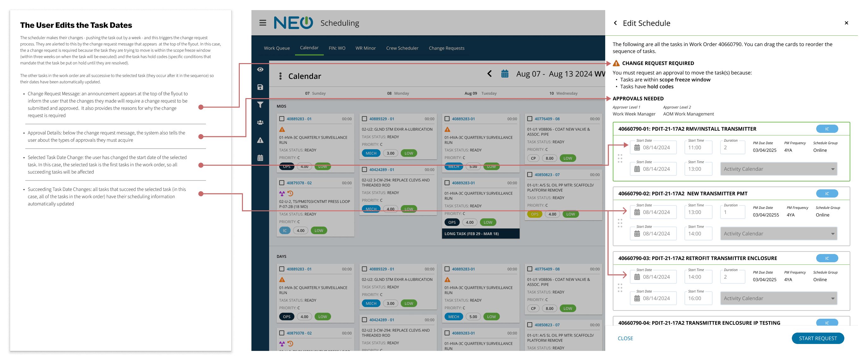The image size is (868, 361).
Task: Open the three-dot Calendar options menu
Action: point(280,76)
